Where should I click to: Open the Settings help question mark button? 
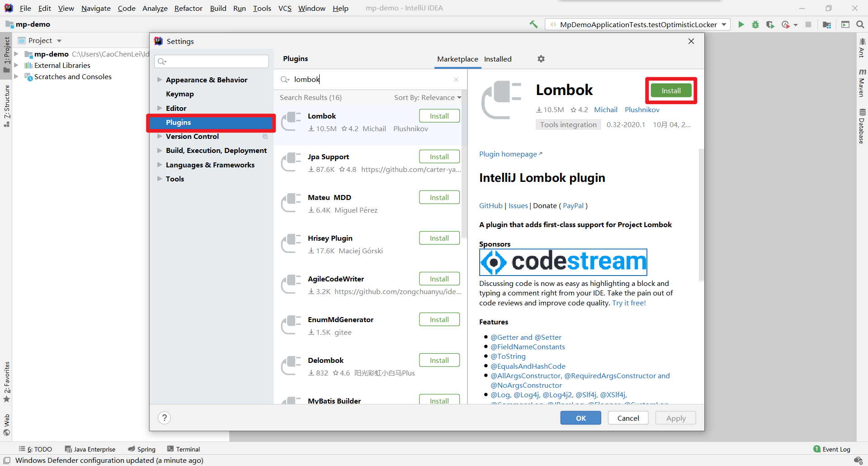(x=165, y=418)
